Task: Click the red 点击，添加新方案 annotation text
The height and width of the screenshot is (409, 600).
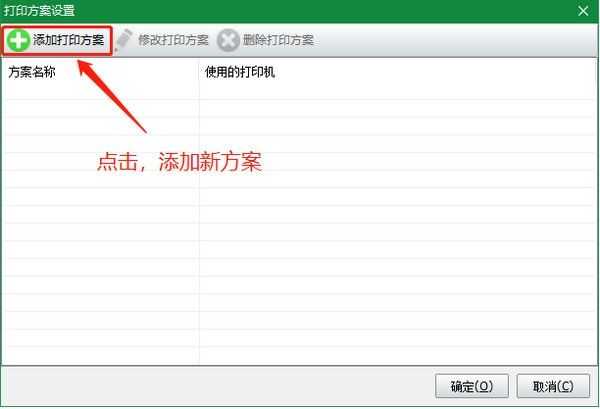Action: pos(179,162)
